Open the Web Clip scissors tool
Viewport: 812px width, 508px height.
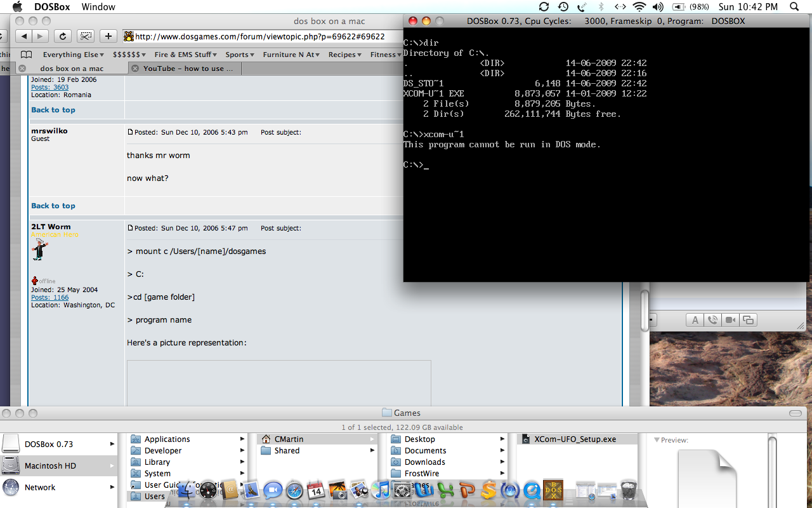point(86,36)
